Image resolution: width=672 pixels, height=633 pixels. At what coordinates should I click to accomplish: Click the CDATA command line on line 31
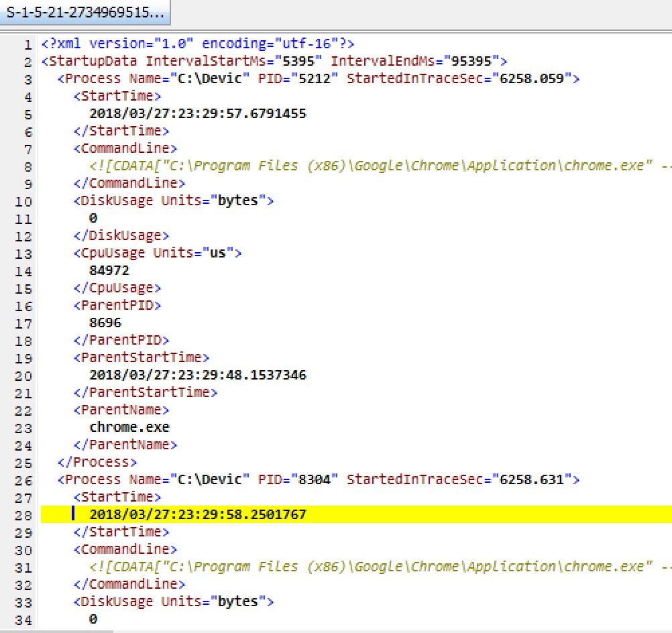click(380, 567)
